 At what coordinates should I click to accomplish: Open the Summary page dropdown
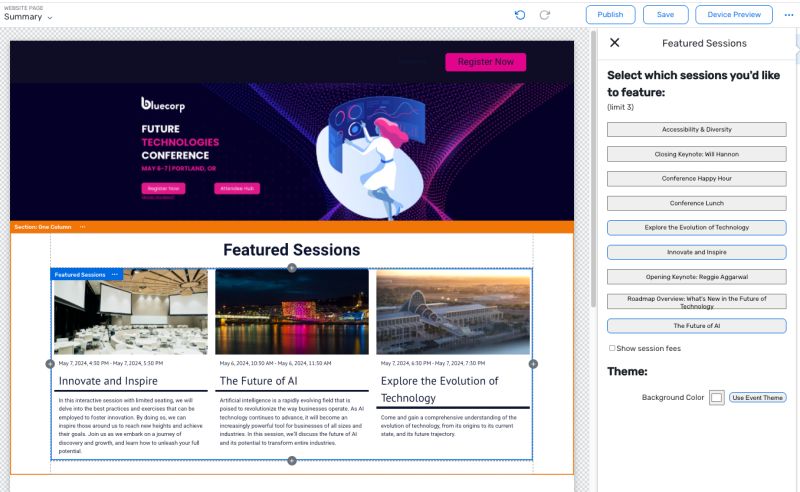point(28,17)
